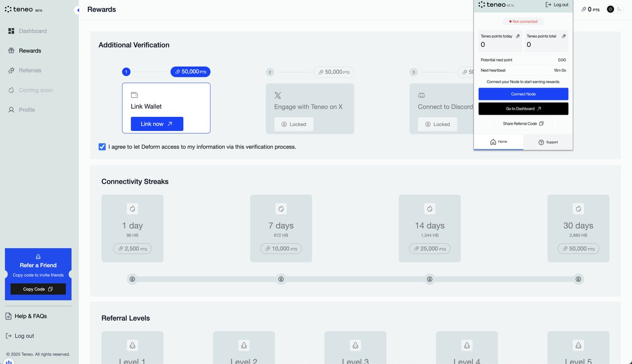Click 50,000 PTS badge on 30 days card
Image resolution: width=632 pixels, height=364 pixels.
point(578,249)
